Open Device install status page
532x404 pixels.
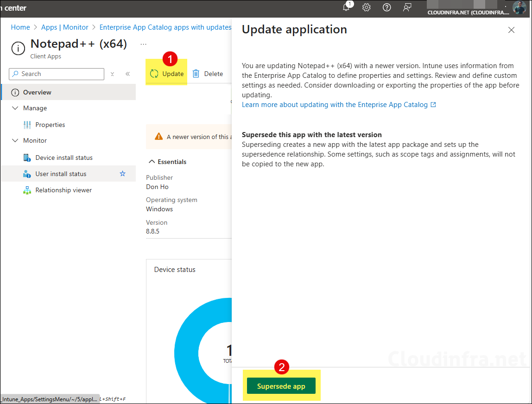[64, 158]
